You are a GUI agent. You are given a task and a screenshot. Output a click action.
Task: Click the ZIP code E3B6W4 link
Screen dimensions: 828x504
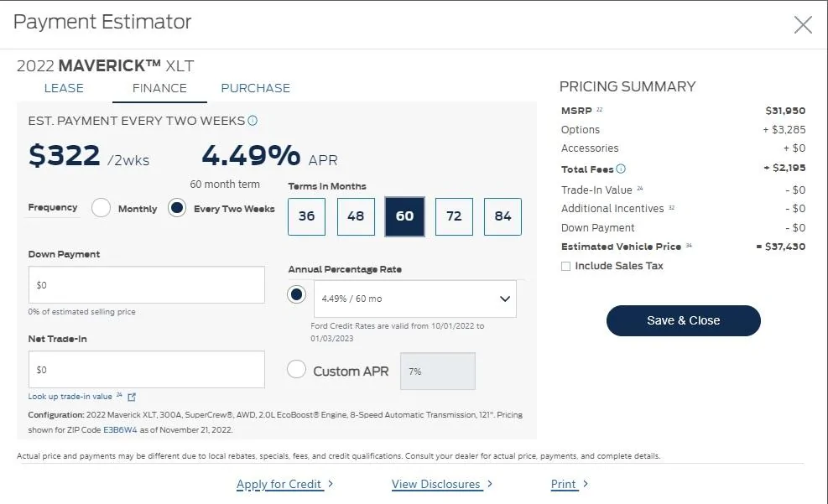coord(120,430)
